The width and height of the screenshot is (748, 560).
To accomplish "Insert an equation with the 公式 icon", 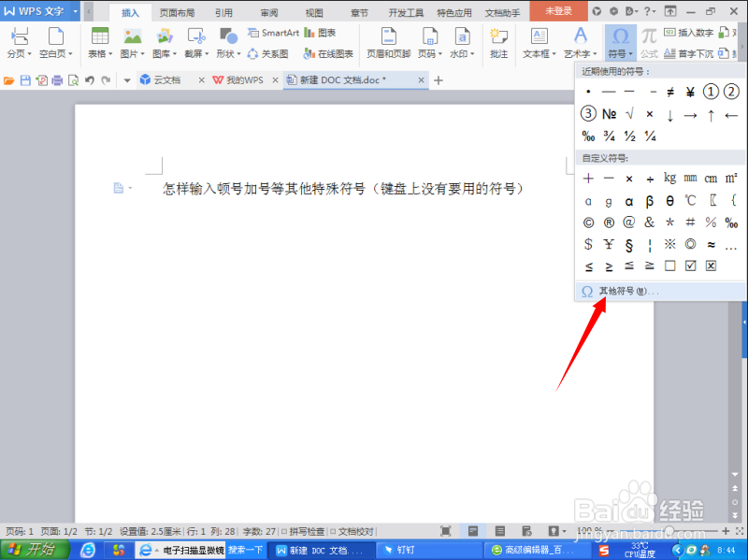I will [649, 44].
